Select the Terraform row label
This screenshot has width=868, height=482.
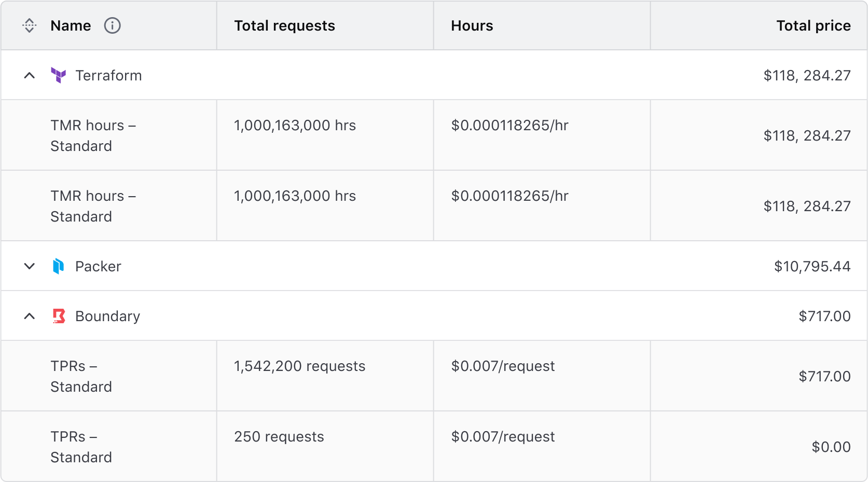tap(108, 75)
